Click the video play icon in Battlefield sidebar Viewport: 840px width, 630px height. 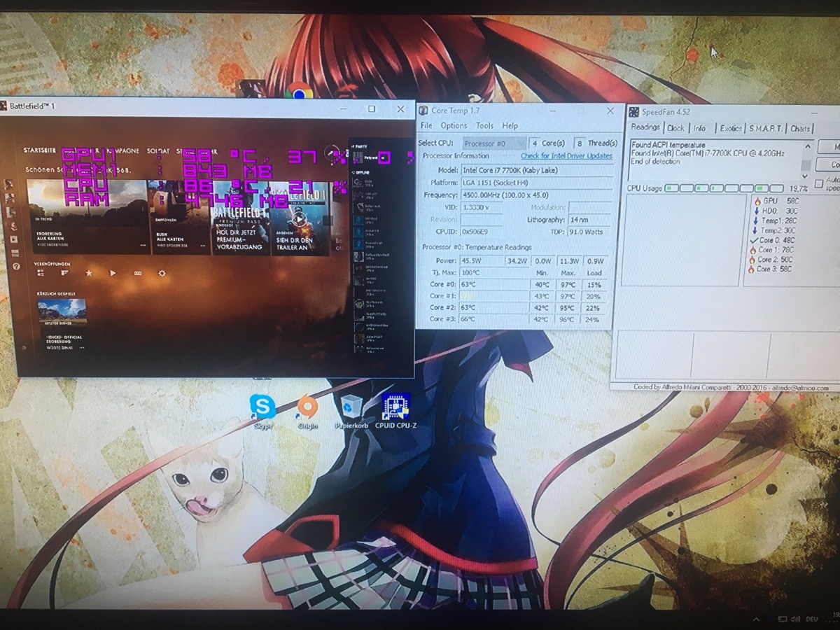[x=14, y=239]
